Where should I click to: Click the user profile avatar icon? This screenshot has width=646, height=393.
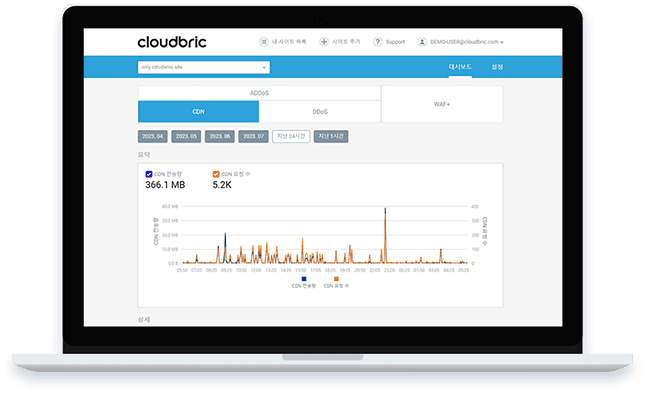coord(422,42)
